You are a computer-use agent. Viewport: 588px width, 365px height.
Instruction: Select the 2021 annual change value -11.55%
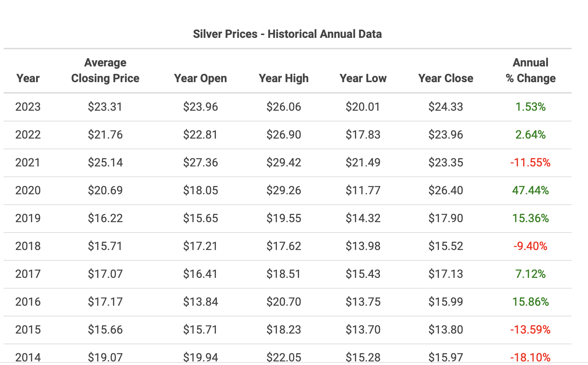531,162
